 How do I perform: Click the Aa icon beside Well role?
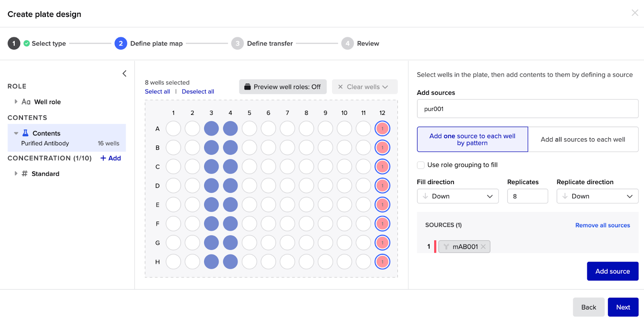(26, 102)
